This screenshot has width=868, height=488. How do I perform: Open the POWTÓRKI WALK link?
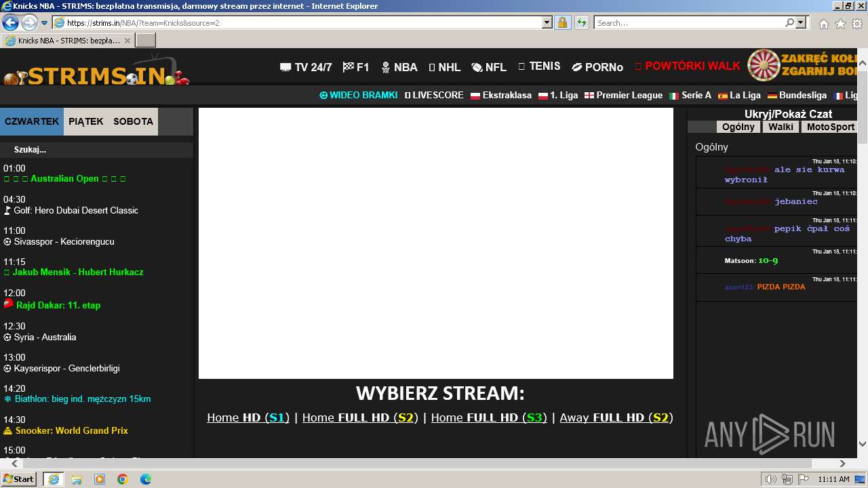pos(688,66)
